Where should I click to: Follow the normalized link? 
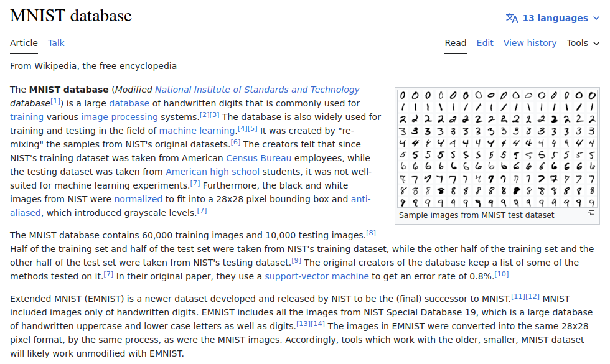pyautogui.click(x=138, y=199)
